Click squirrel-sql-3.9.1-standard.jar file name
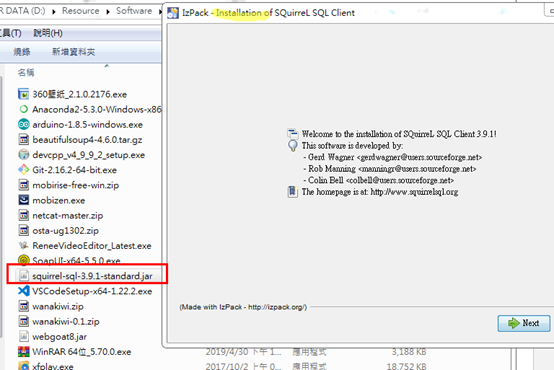The width and height of the screenshot is (554, 370). click(92, 276)
